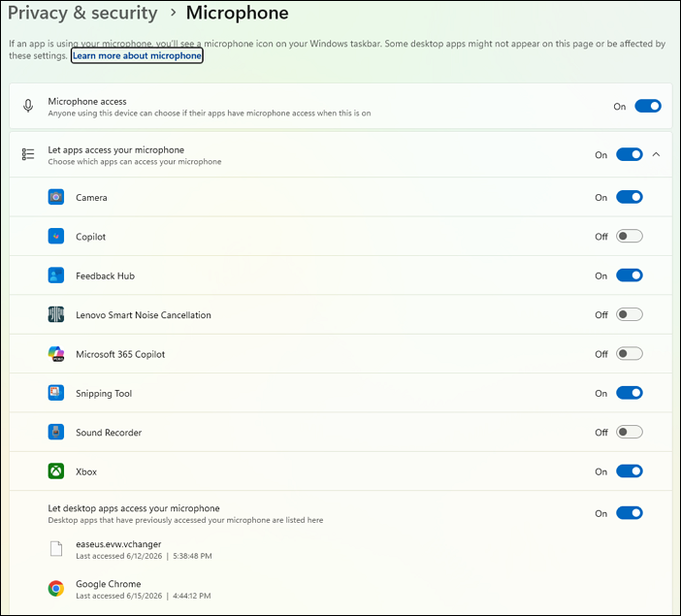Screen dimensions: 681x616
Task: Click the Google Chrome icon
Action: pos(56,589)
